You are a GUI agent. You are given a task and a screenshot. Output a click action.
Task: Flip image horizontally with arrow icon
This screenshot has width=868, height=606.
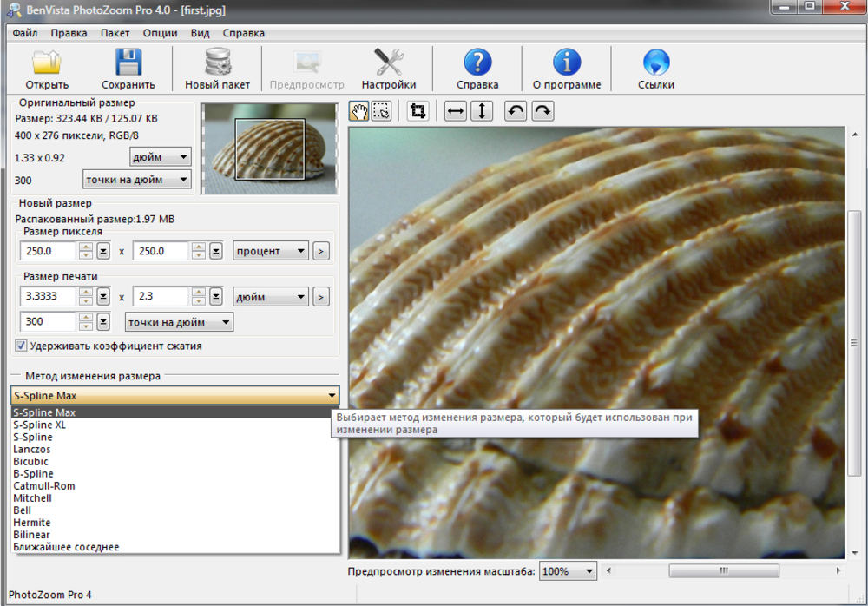point(455,111)
